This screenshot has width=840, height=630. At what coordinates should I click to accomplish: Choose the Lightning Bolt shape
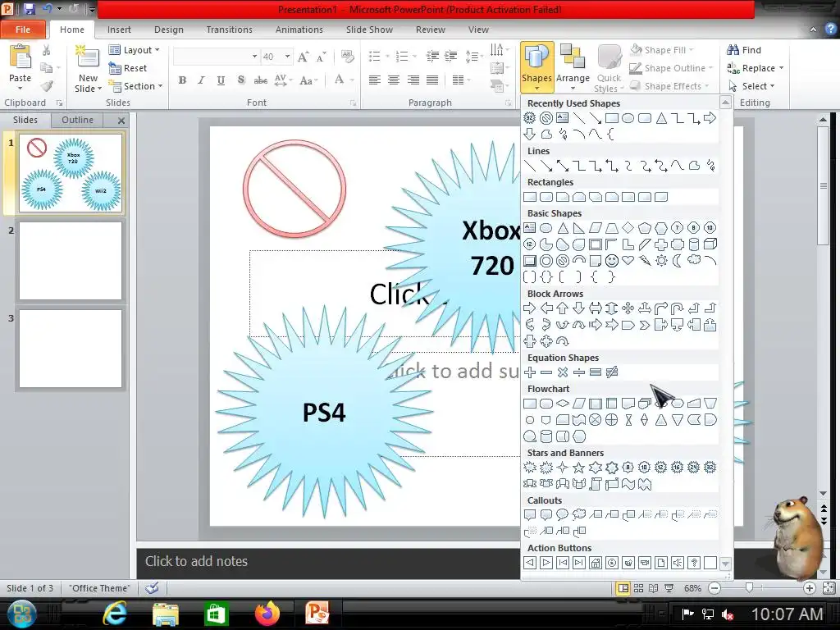(645, 261)
